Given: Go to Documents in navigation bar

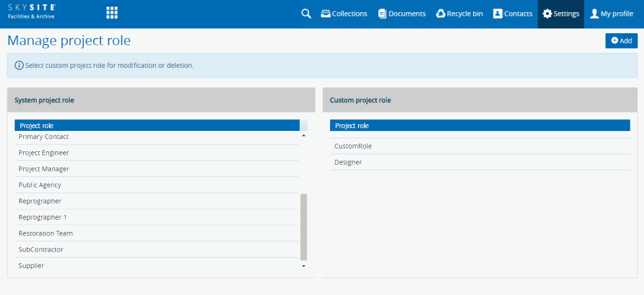Looking at the screenshot, I should click(x=402, y=14).
